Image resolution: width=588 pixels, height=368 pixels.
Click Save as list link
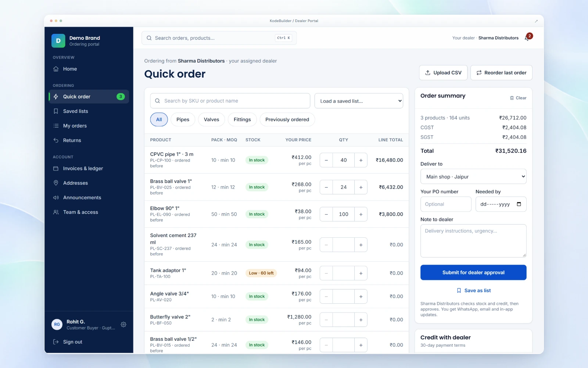point(473,291)
